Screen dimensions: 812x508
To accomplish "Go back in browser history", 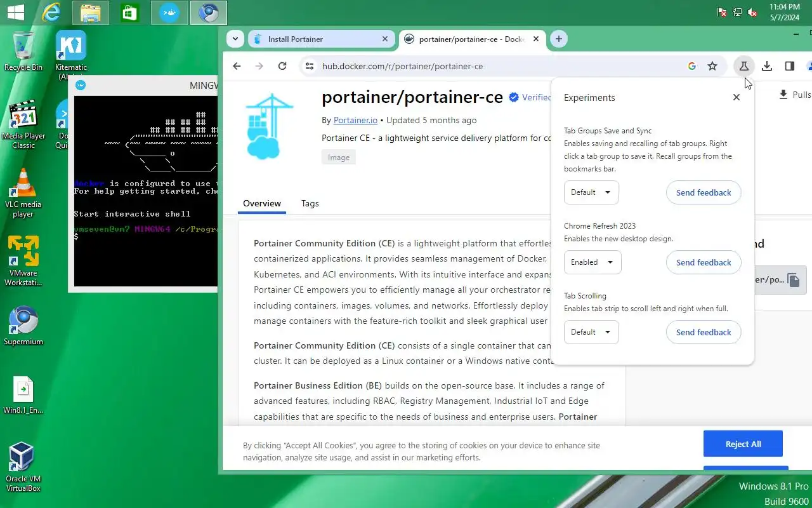I will pos(237,66).
